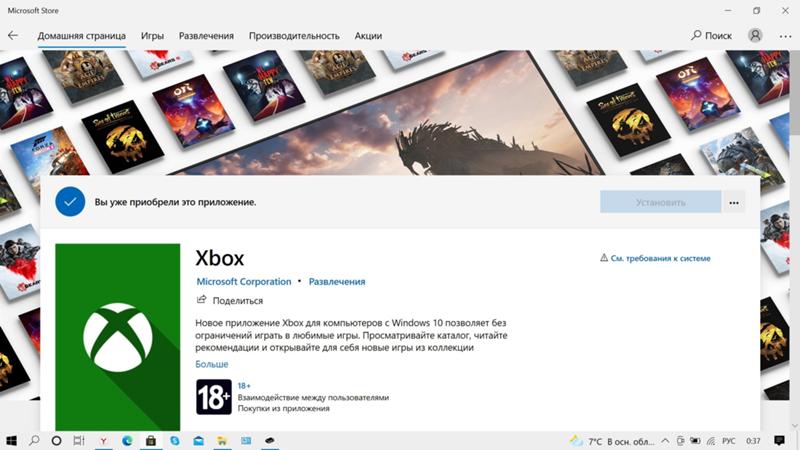Screen dimensions: 800x450
Task: Click the Поиск label in the header
Action: [718, 36]
